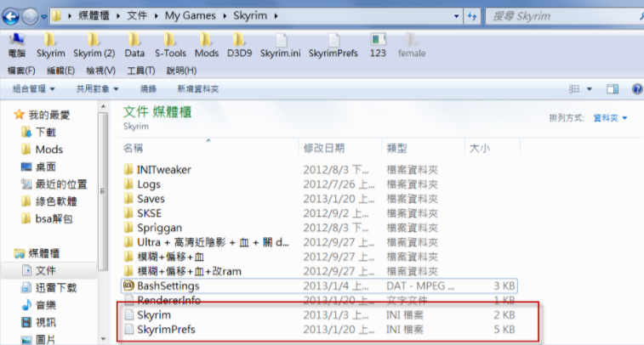This screenshot has height=345, width=644.
Task: Open 123 shortcut in links toolbar
Action: coord(378,46)
